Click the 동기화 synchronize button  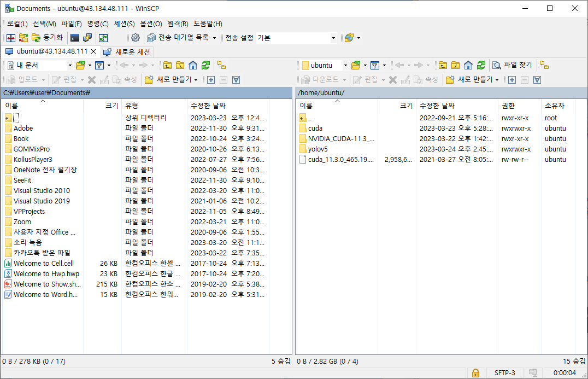[47, 38]
